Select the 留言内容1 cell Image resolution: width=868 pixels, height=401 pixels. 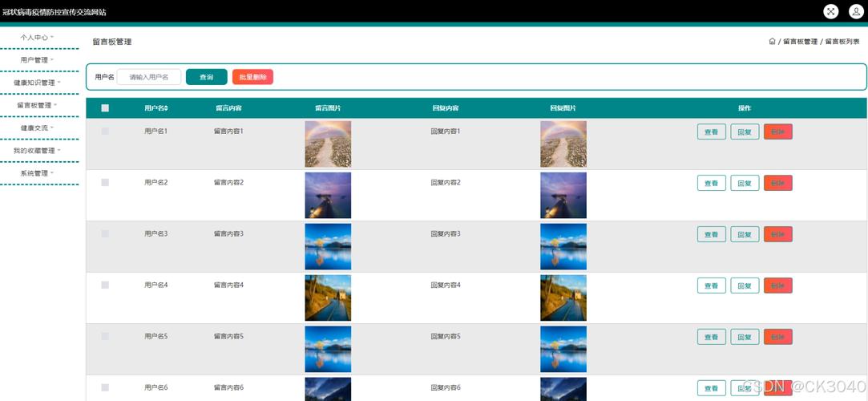coord(228,132)
